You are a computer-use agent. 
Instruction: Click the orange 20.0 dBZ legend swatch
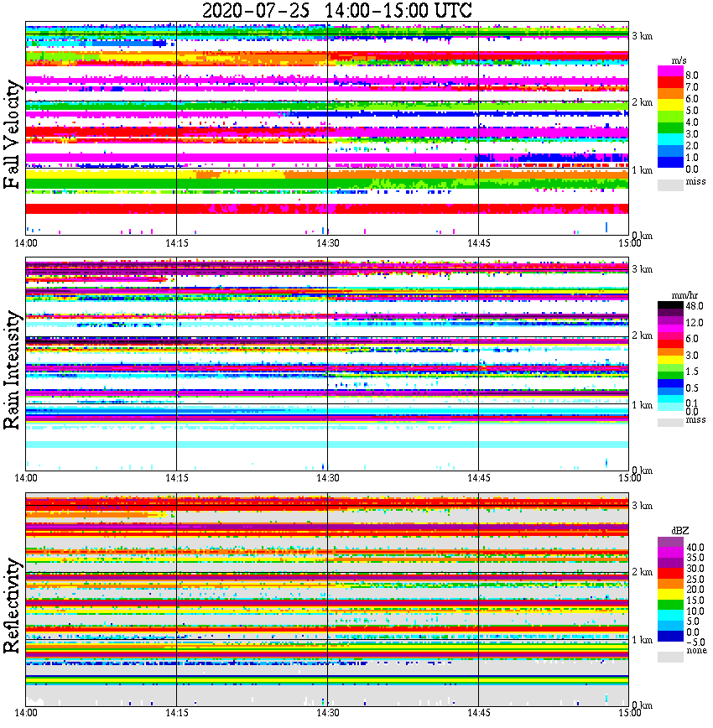point(670,584)
